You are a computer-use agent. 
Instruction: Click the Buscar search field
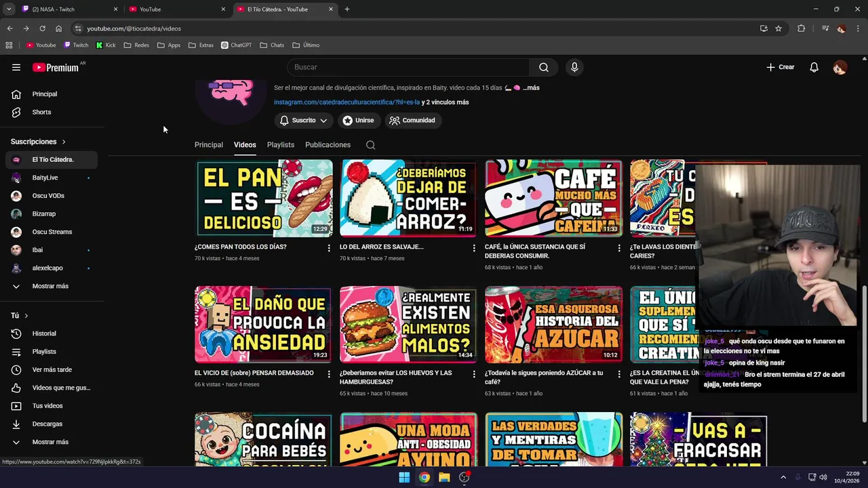408,67
